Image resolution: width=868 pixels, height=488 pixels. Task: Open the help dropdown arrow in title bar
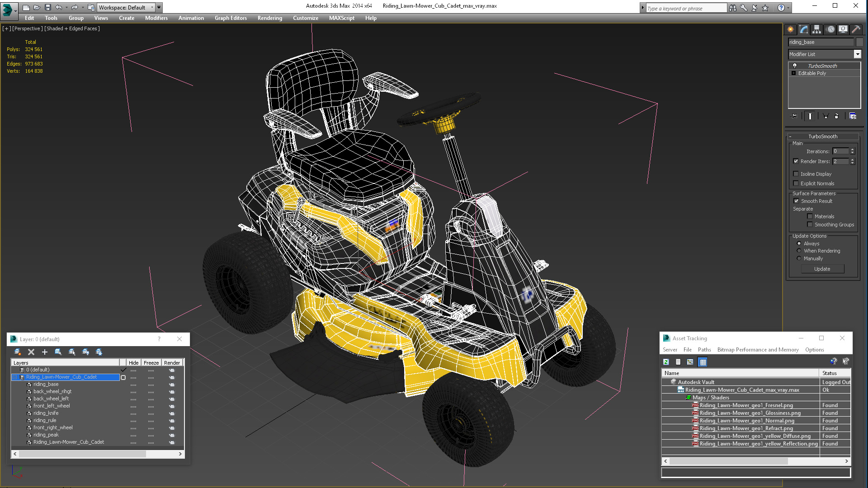pos(788,8)
